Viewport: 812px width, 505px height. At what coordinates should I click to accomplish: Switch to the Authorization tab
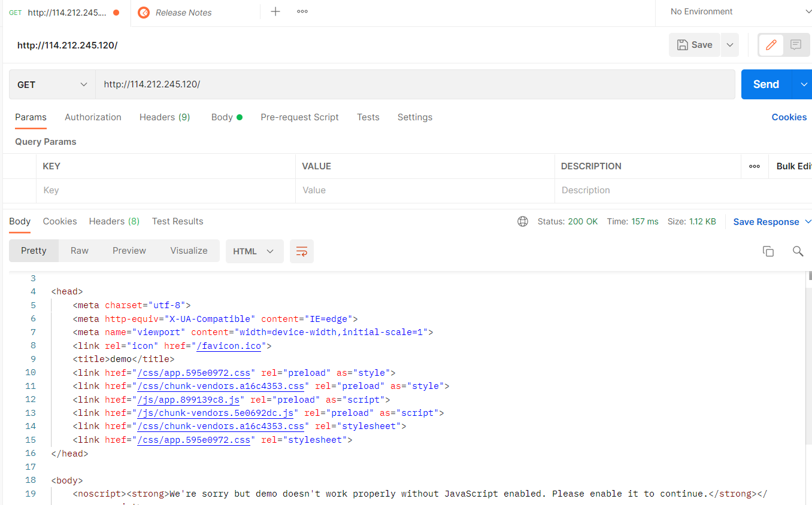coord(93,117)
